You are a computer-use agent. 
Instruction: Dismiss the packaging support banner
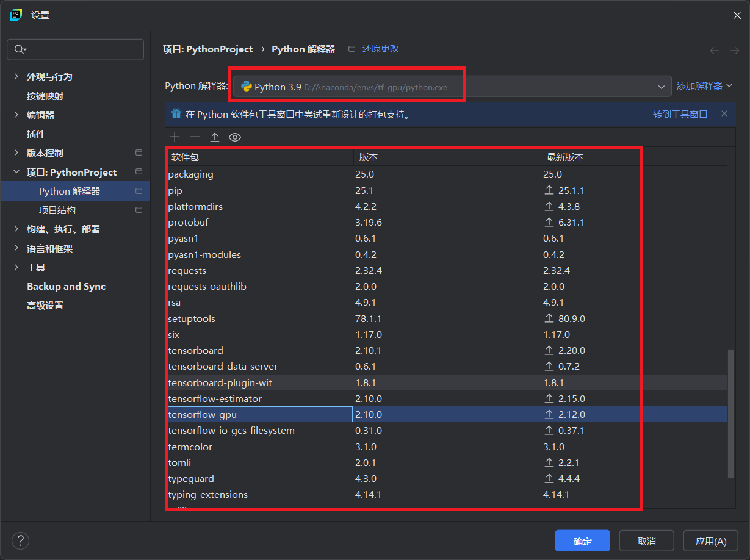724,113
